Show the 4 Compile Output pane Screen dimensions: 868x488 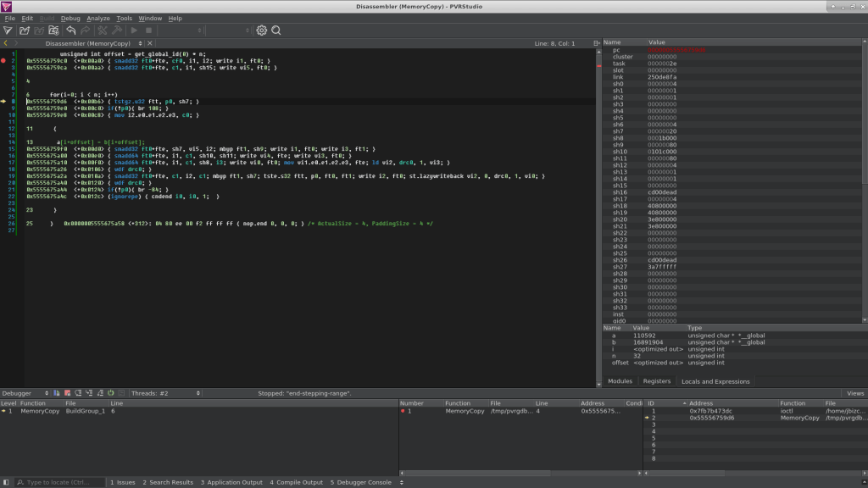coord(296,482)
